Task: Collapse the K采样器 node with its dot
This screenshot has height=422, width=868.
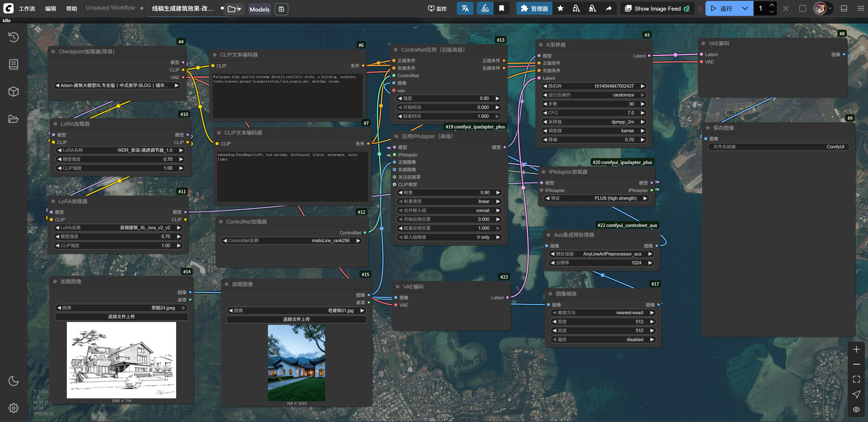Action: point(540,45)
